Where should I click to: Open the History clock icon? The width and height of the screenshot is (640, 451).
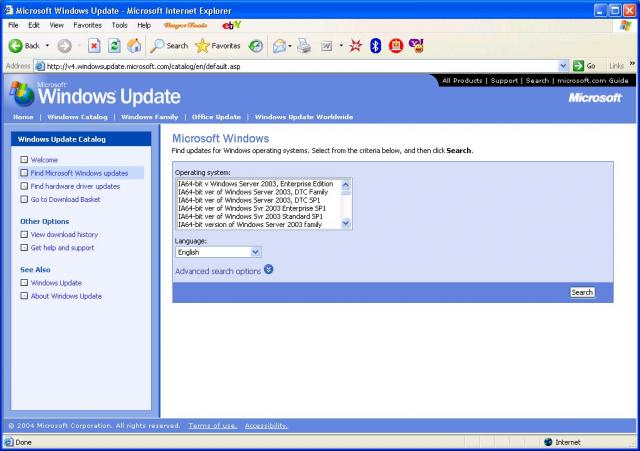[256, 46]
